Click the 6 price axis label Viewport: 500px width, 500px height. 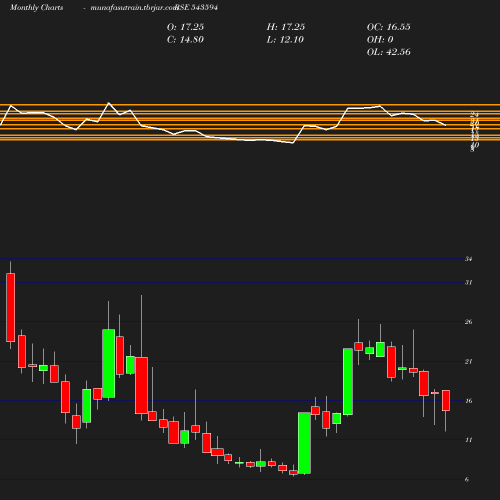click(467, 480)
